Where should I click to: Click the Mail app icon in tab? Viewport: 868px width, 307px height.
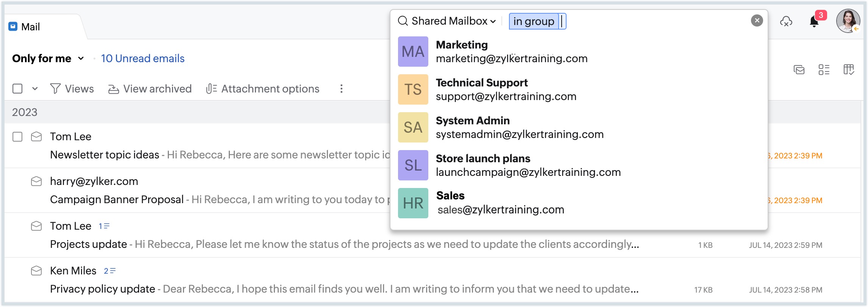pos(13,27)
